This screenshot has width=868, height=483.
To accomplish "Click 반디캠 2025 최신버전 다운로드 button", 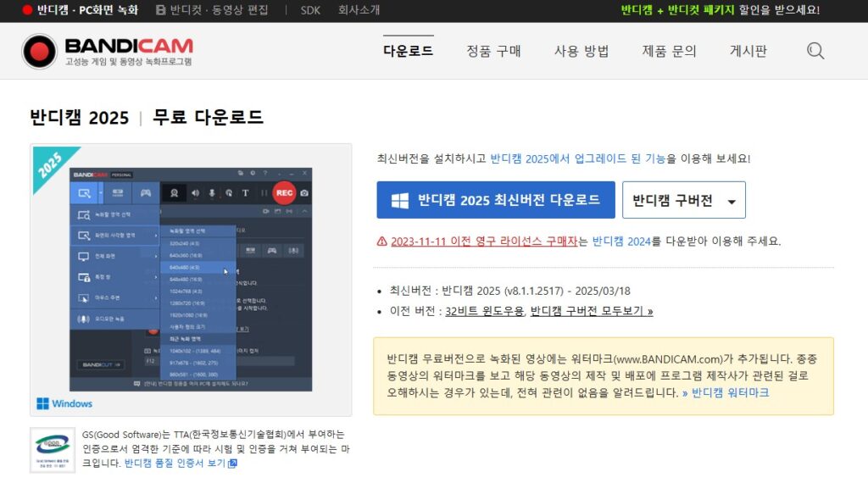I will pos(495,200).
